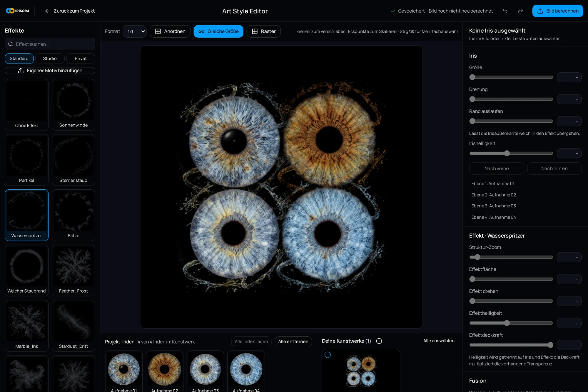588x392 pixels.
Task: Select the Partikel effect
Action: pos(26,160)
